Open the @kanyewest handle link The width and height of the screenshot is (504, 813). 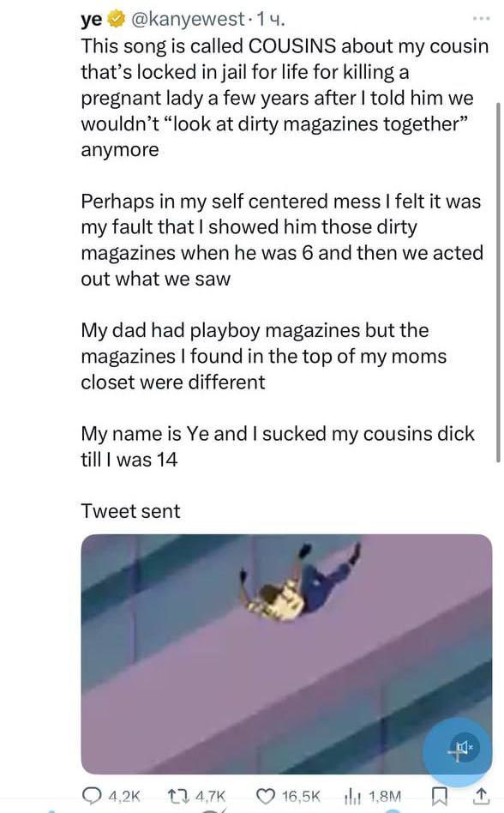click(x=189, y=19)
